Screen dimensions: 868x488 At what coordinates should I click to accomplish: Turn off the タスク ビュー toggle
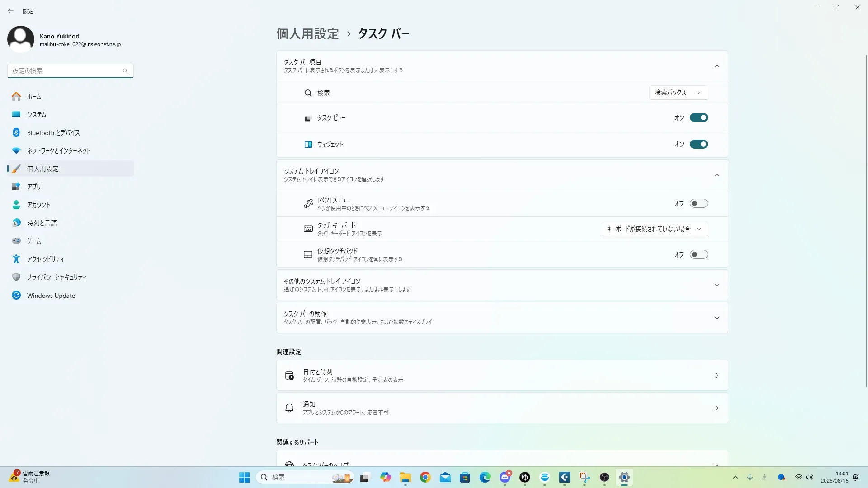pyautogui.click(x=698, y=118)
